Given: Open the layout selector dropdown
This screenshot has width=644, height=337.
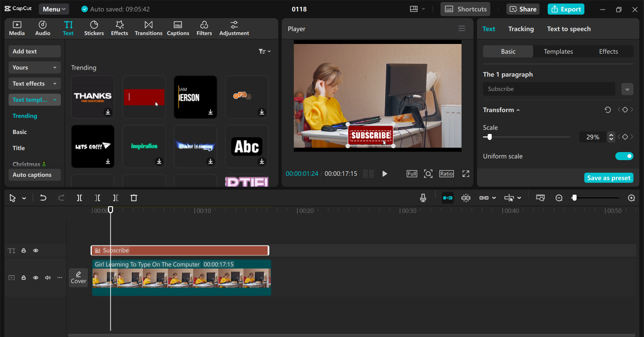Looking at the screenshot, I should coord(417,9).
